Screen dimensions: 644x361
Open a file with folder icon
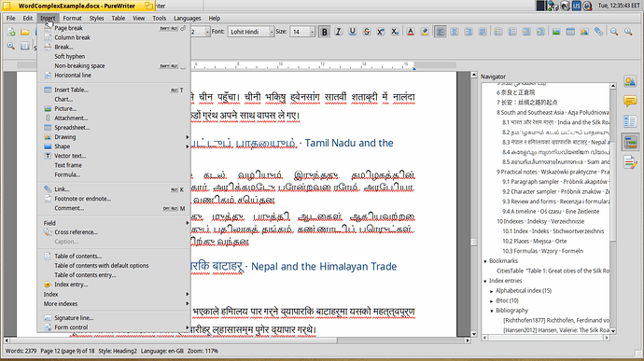coord(25,32)
